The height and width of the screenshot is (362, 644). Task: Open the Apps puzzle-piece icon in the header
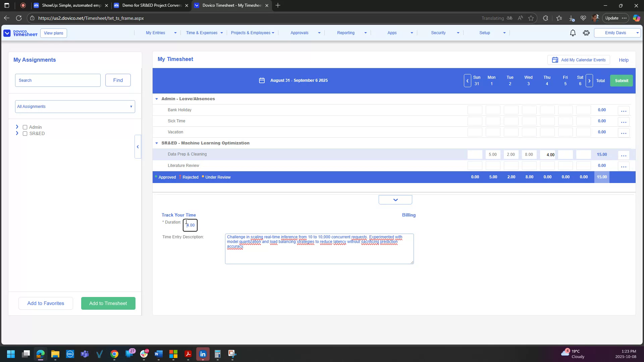(586, 33)
